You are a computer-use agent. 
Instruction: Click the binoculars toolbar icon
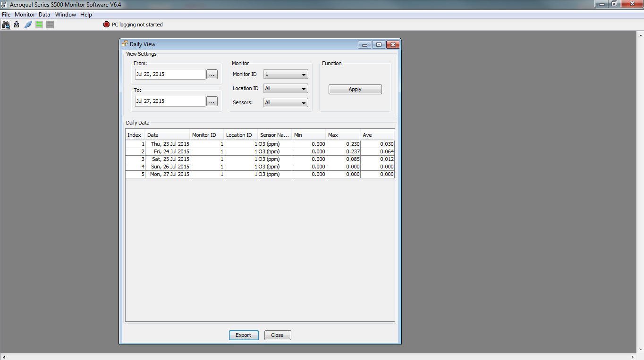pyautogui.click(x=6, y=25)
